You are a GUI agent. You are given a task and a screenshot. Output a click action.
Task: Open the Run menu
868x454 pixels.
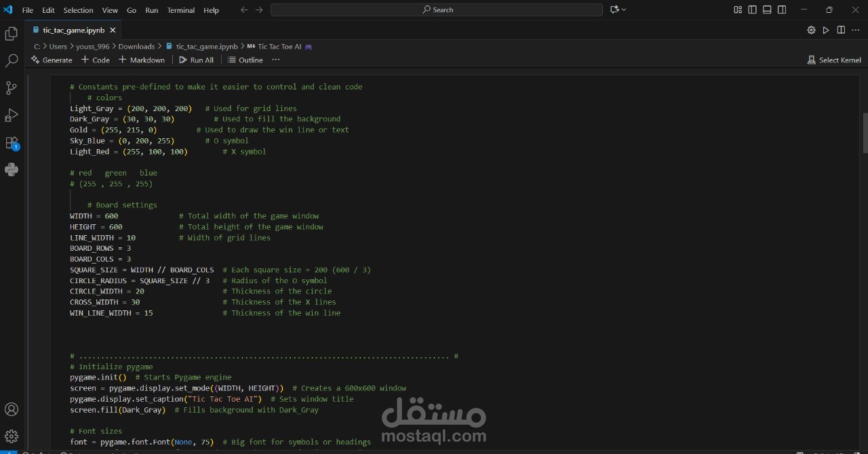coord(152,10)
